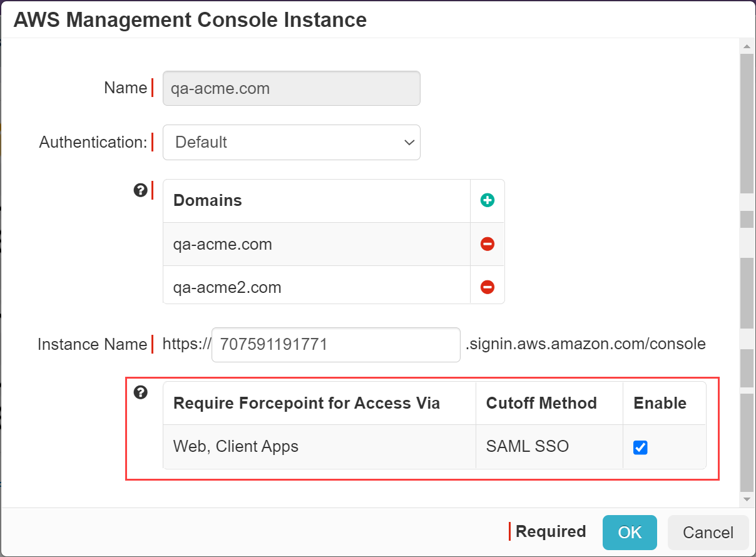Add a new domain with the green plus icon
756x557 pixels.
(487, 200)
